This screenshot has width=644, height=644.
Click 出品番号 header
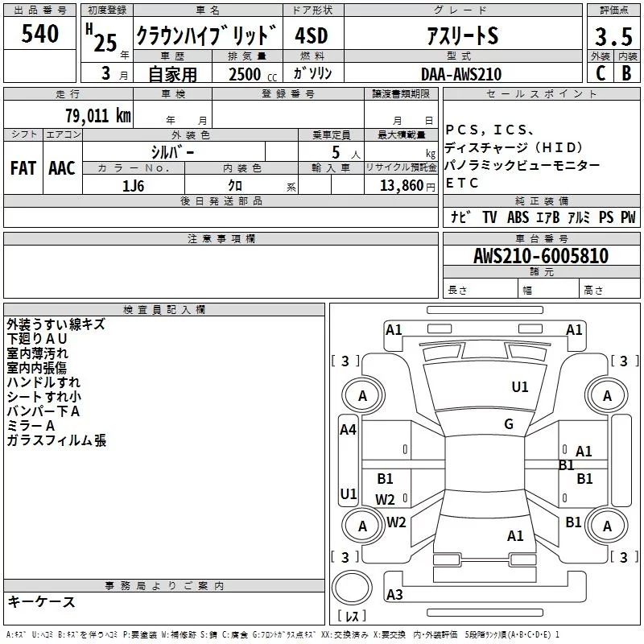39,10
